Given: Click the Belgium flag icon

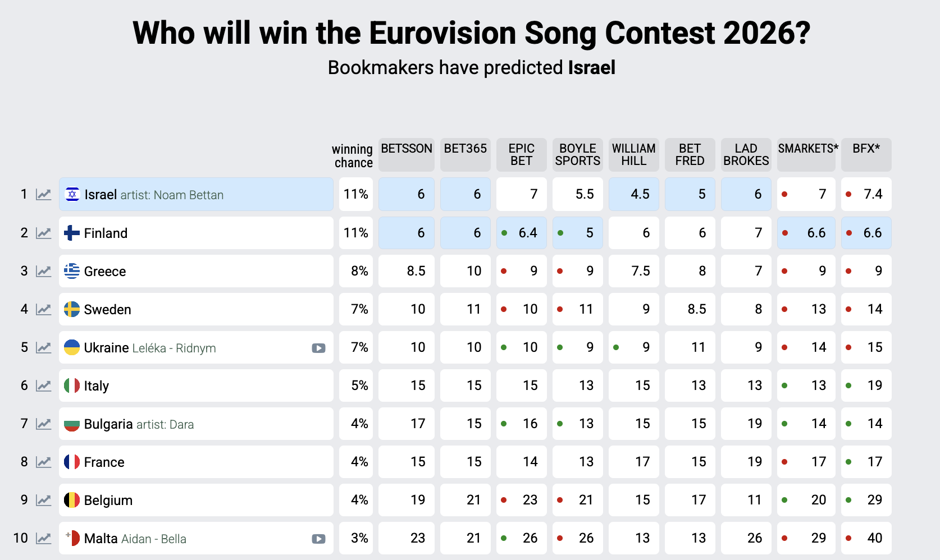Looking at the screenshot, I should pyautogui.click(x=71, y=500).
